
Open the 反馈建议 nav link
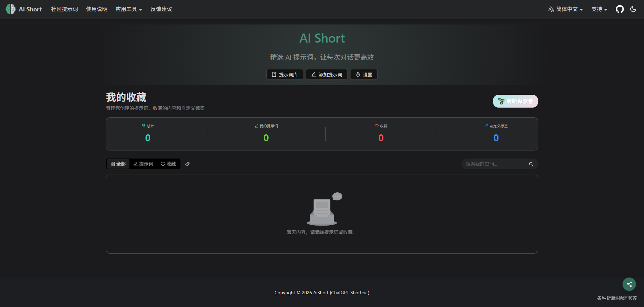(x=161, y=9)
